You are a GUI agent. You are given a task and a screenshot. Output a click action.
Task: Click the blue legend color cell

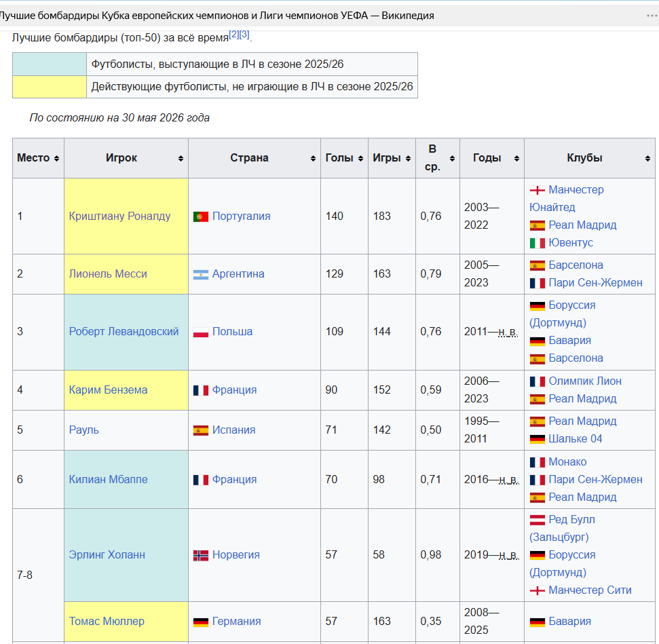50,64
